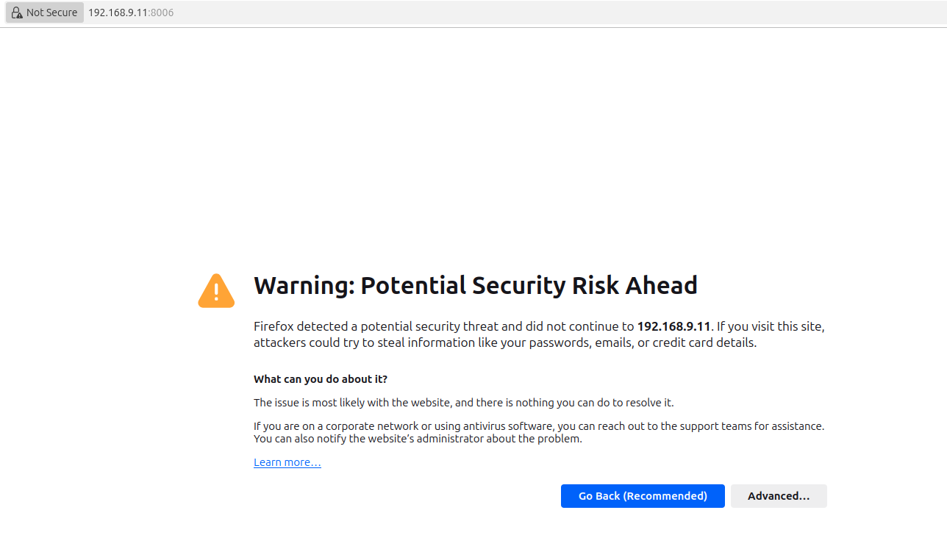The width and height of the screenshot is (947, 560).
Task: Click the crossed-out lock icon in address bar
Action: point(17,12)
